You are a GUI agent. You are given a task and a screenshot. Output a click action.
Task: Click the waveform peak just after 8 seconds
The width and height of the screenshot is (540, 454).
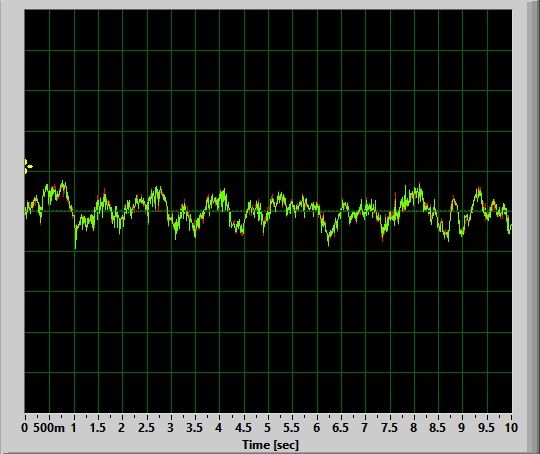pos(419,186)
